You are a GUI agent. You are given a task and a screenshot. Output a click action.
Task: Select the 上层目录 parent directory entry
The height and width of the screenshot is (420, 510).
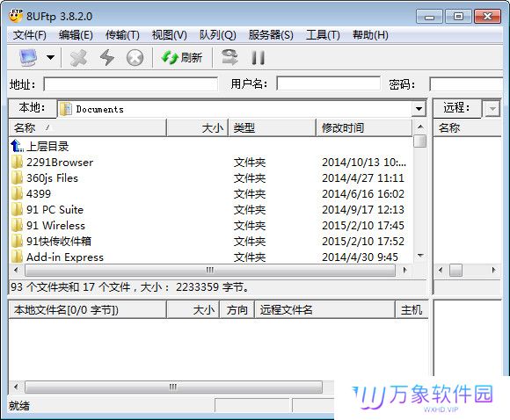tap(40, 146)
